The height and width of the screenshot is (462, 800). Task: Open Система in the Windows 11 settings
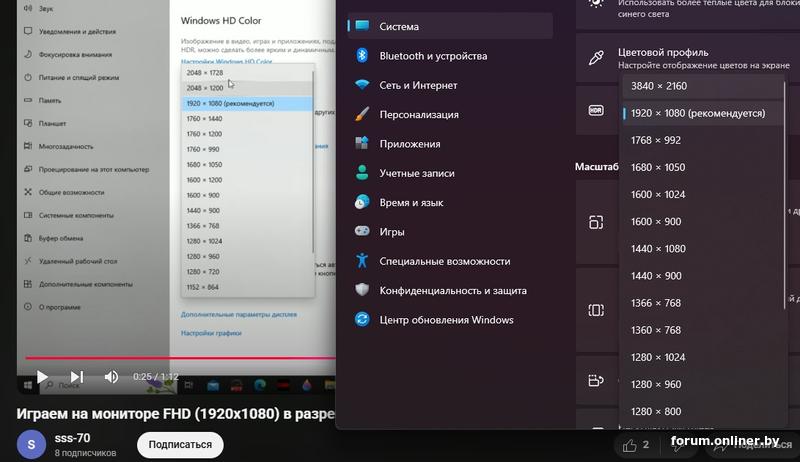[451, 26]
